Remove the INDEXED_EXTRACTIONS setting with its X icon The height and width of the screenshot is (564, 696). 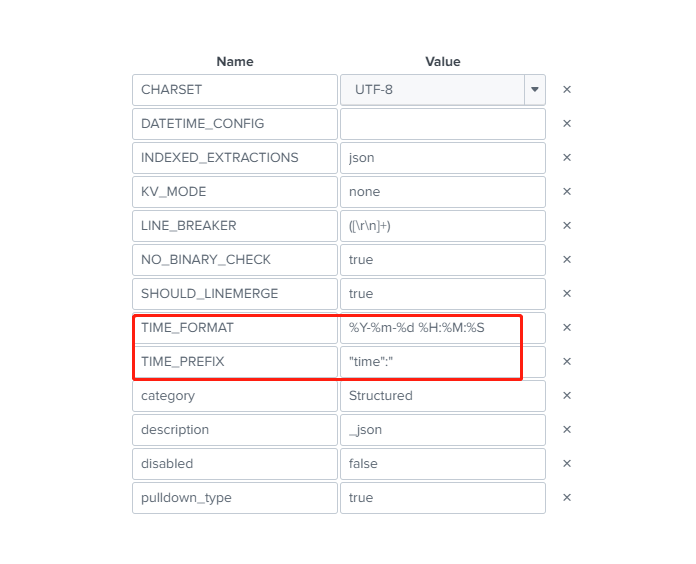click(x=567, y=158)
